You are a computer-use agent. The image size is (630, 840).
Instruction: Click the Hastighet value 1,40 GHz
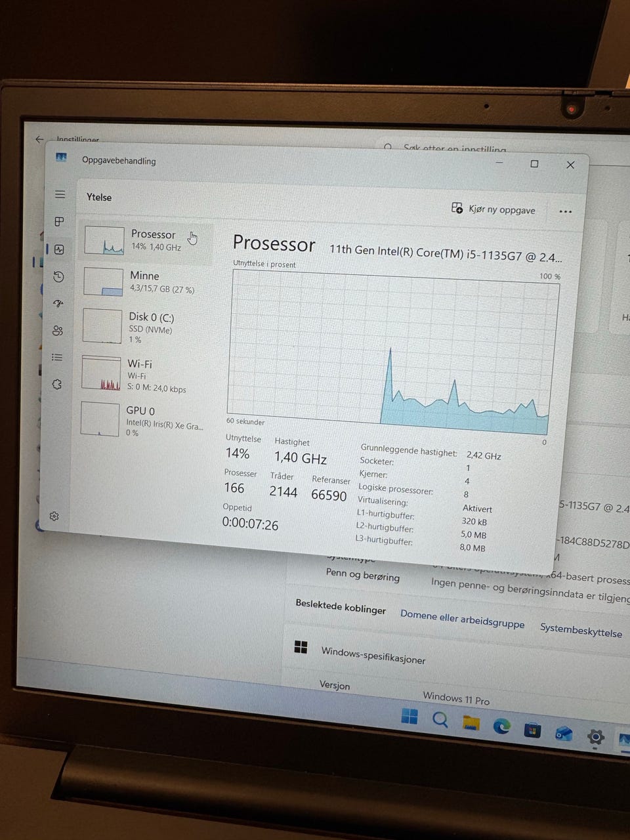pyautogui.click(x=300, y=458)
